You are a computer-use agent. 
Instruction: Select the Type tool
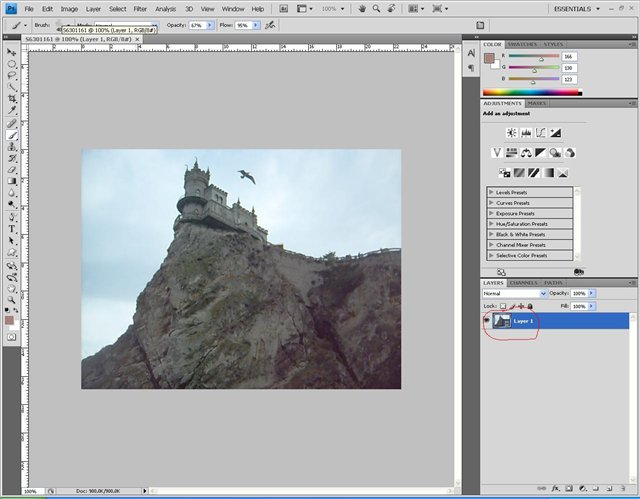(11, 229)
